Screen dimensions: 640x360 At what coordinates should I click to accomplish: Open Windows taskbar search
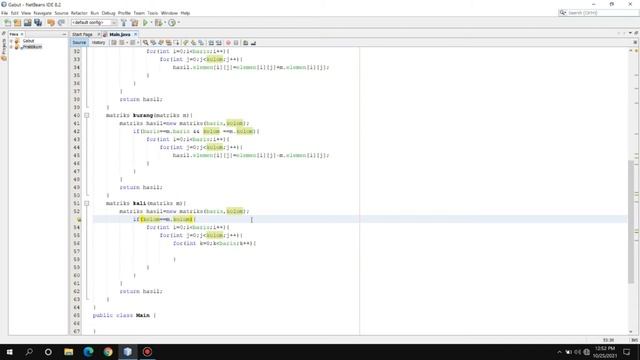(29, 352)
